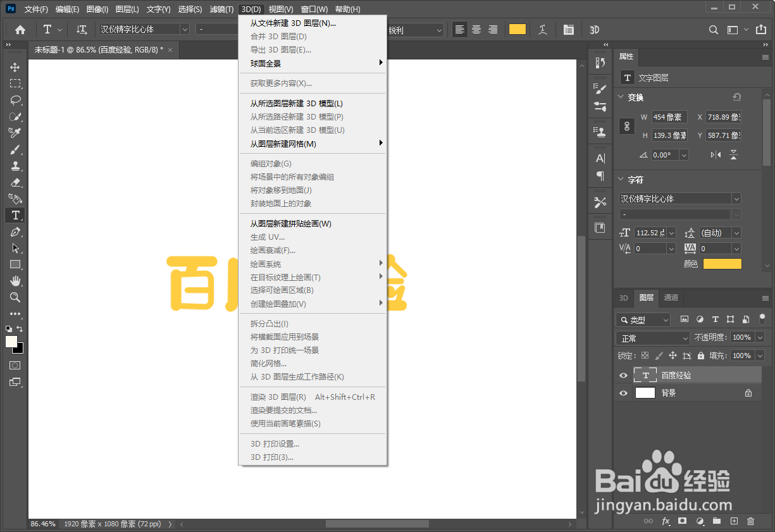Select the Brush tool
Screen dimensions: 775x532
(x=15, y=149)
